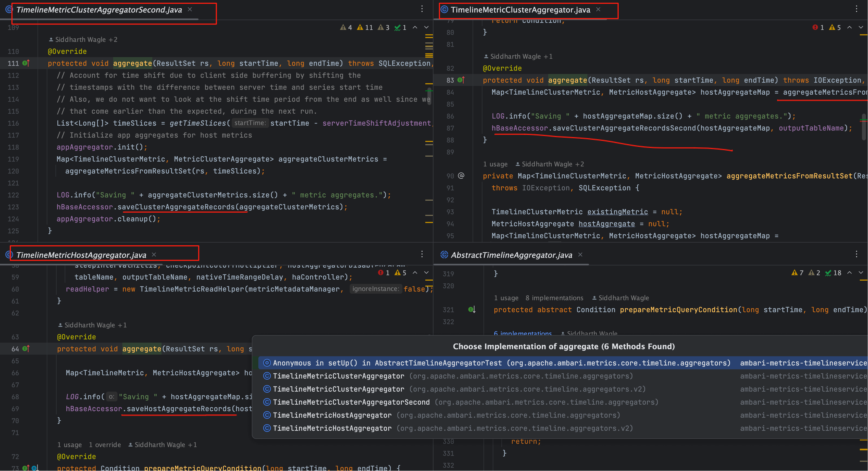Choose TimelineMetricHostAggregator in aggregators package

pyautogui.click(x=563, y=415)
